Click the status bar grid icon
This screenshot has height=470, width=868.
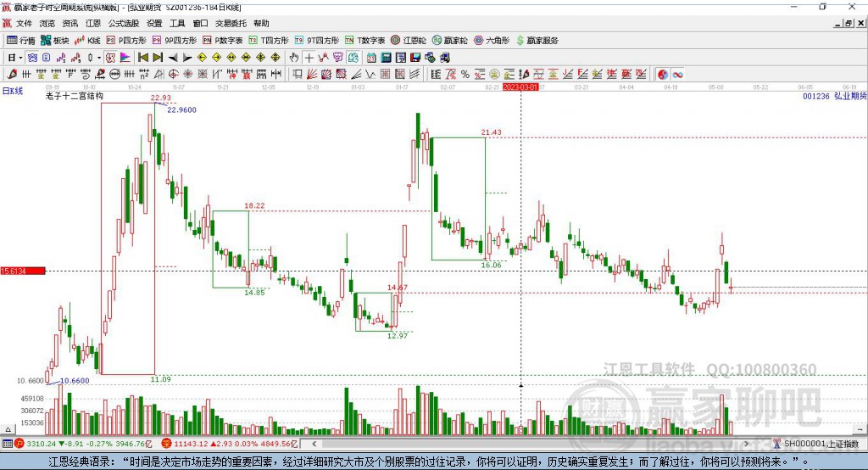(7, 444)
